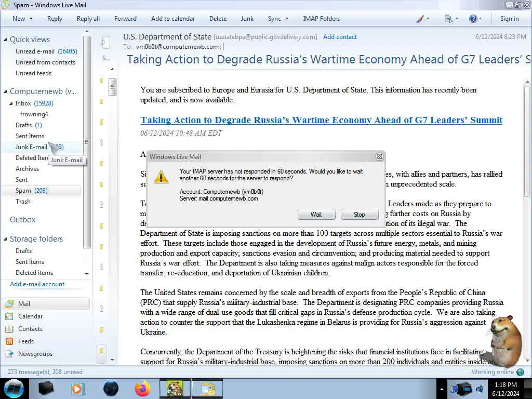Viewport: 532px width, 399px height.
Task: Open the Archives folder
Action: (x=27, y=169)
